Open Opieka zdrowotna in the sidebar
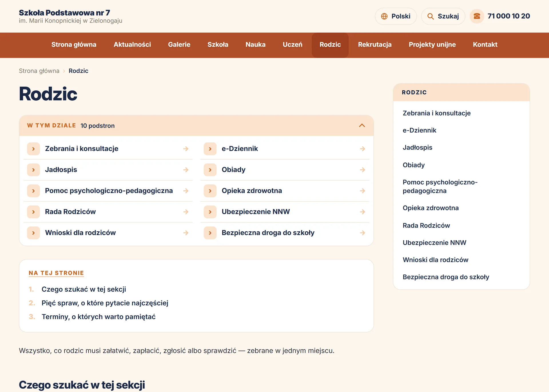549x392 pixels. (431, 208)
